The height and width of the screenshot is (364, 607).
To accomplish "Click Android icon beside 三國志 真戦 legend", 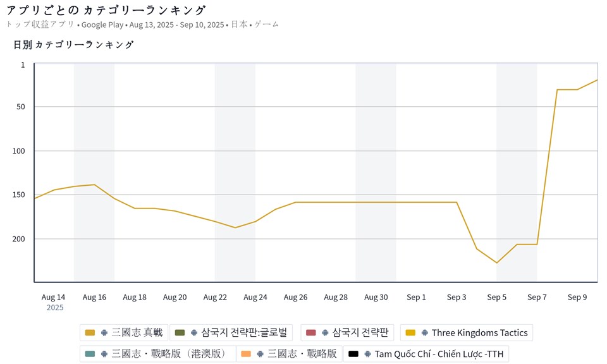I will click(104, 333).
